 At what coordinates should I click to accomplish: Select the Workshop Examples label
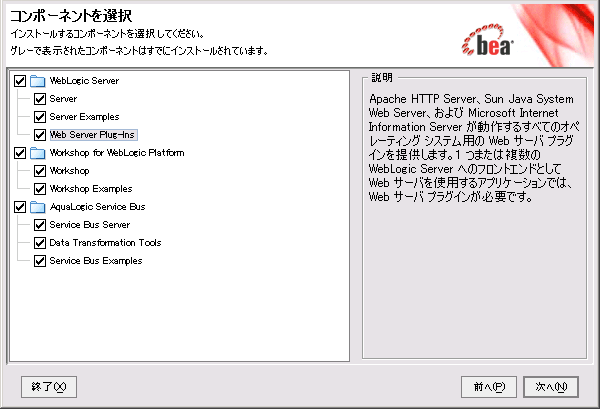tap(91, 189)
